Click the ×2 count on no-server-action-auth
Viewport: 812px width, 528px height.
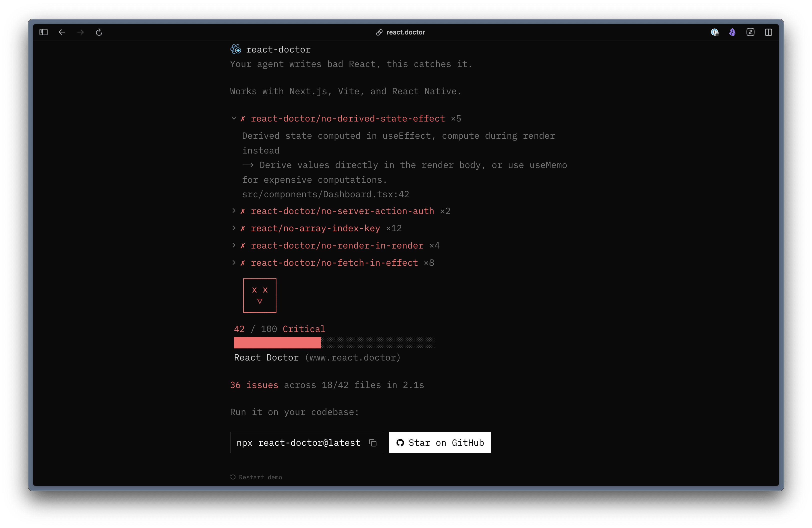(445, 211)
